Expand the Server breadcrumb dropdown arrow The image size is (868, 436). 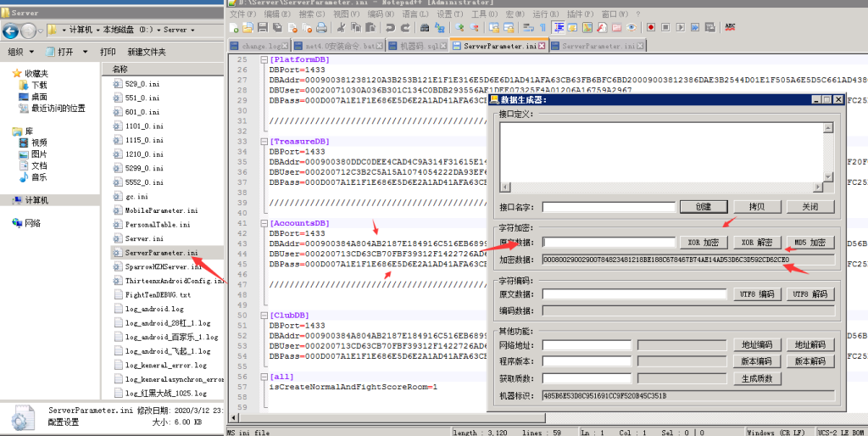click(192, 30)
